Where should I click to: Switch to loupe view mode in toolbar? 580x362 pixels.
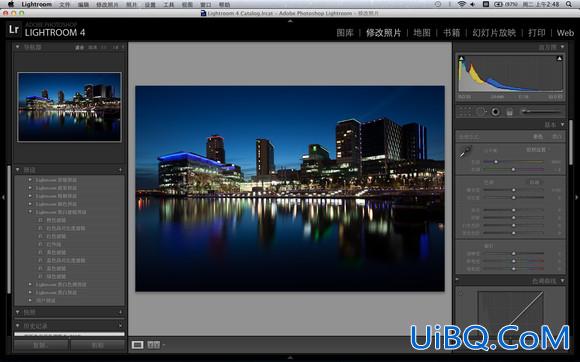pos(137,345)
